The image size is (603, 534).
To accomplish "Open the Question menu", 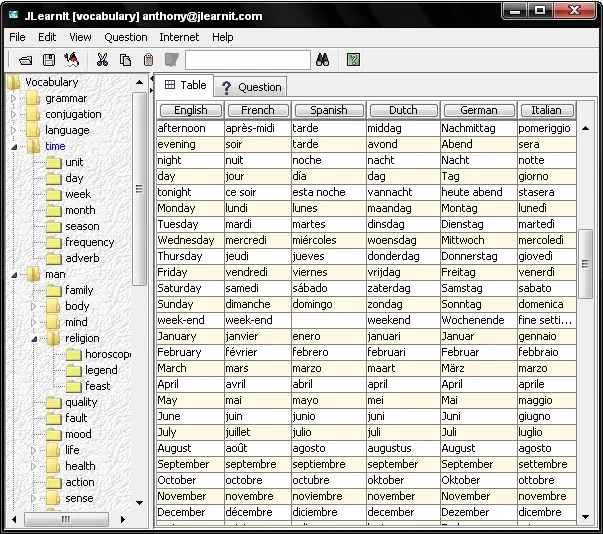I will [x=125, y=37].
